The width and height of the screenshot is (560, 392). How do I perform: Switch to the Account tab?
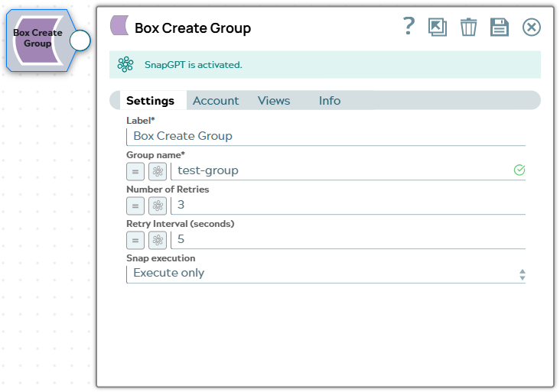tap(216, 101)
